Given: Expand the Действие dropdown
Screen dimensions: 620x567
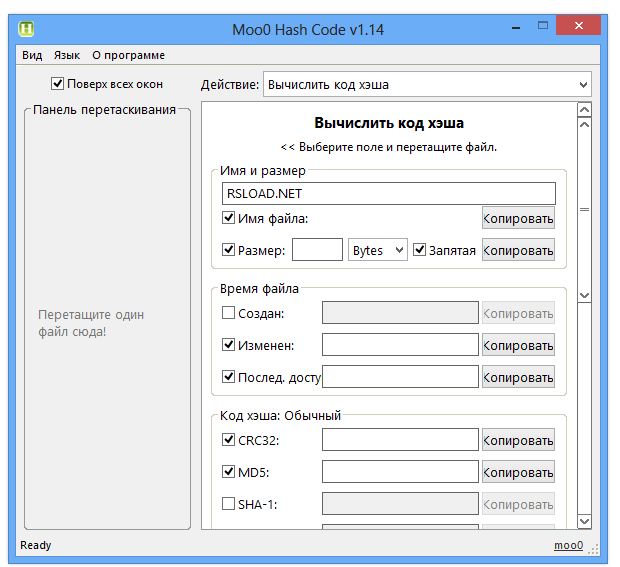Looking at the screenshot, I should (427, 84).
